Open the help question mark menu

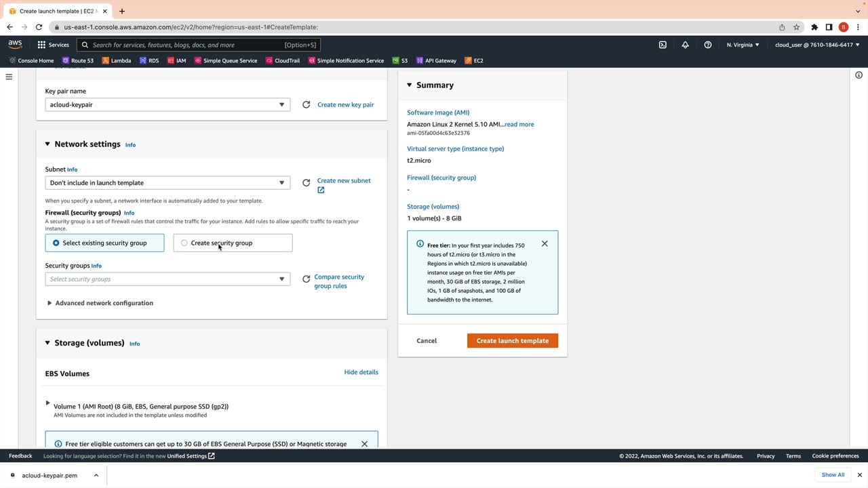point(708,45)
